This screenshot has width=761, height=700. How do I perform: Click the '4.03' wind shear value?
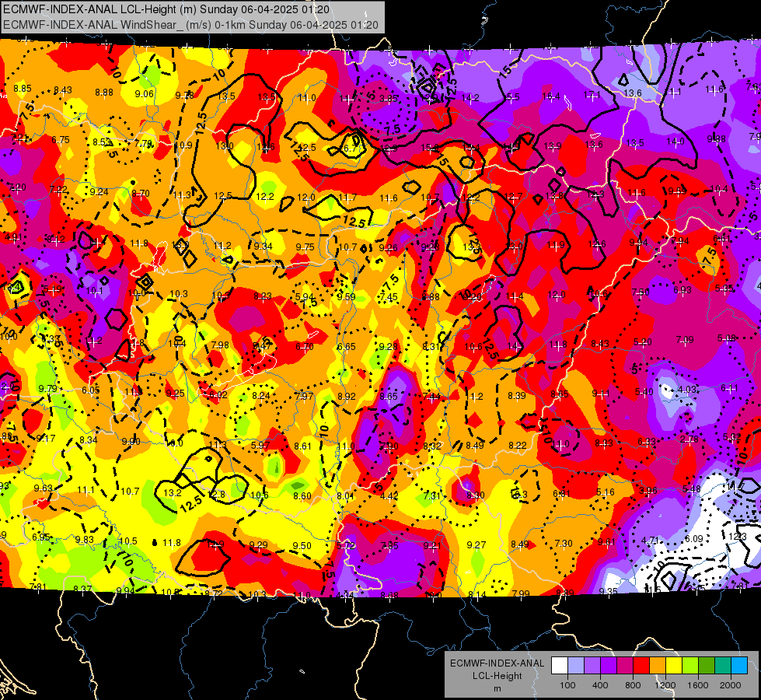tap(686, 389)
